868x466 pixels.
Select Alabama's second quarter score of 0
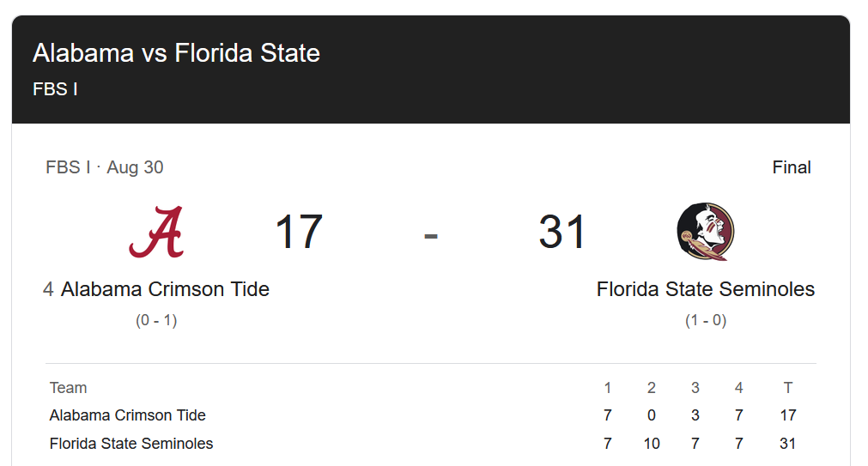pos(652,415)
